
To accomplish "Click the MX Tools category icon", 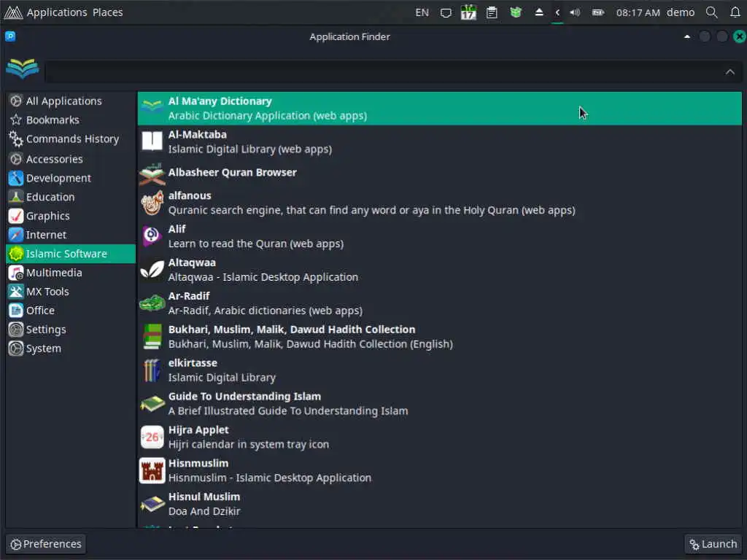I will (x=16, y=292).
